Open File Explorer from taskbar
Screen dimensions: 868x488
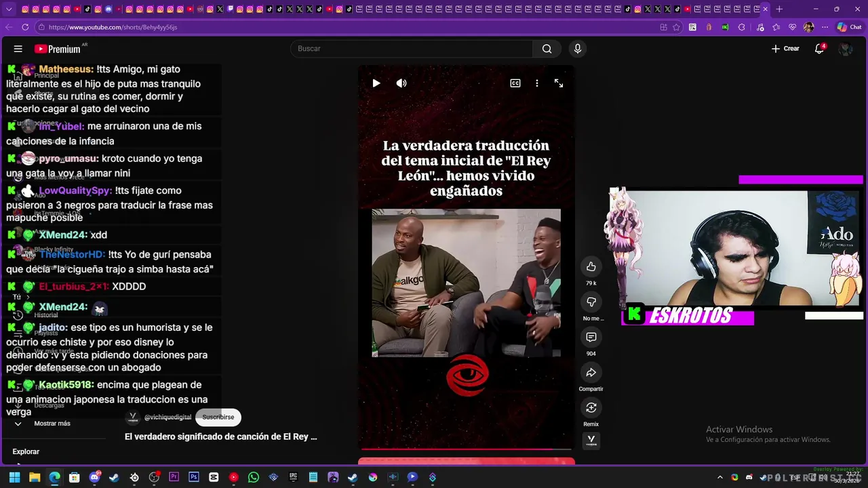click(35, 477)
